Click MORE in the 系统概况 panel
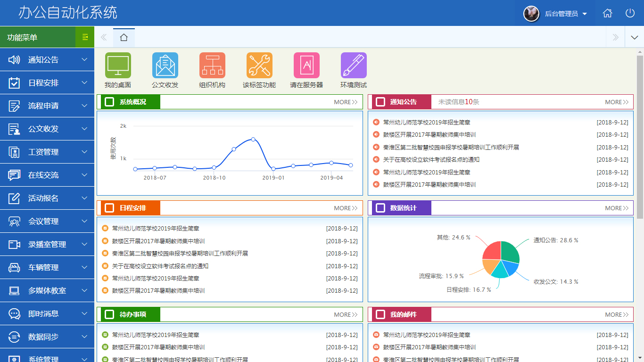 click(x=346, y=102)
